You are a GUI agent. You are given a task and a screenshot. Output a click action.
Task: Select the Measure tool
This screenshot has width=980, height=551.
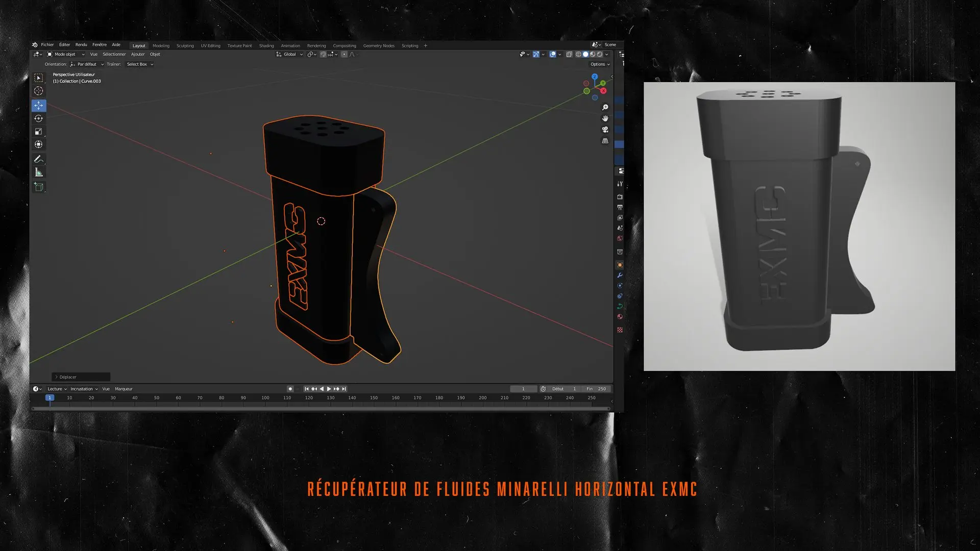point(39,172)
